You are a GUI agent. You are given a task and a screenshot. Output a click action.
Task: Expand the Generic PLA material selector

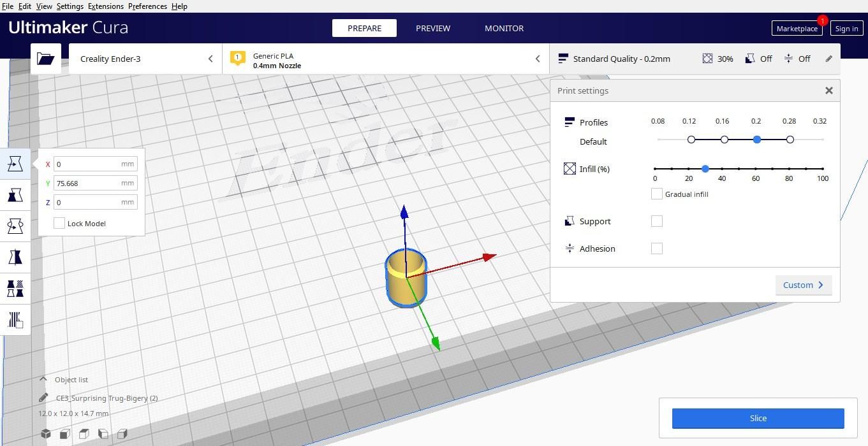[x=386, y=59]
